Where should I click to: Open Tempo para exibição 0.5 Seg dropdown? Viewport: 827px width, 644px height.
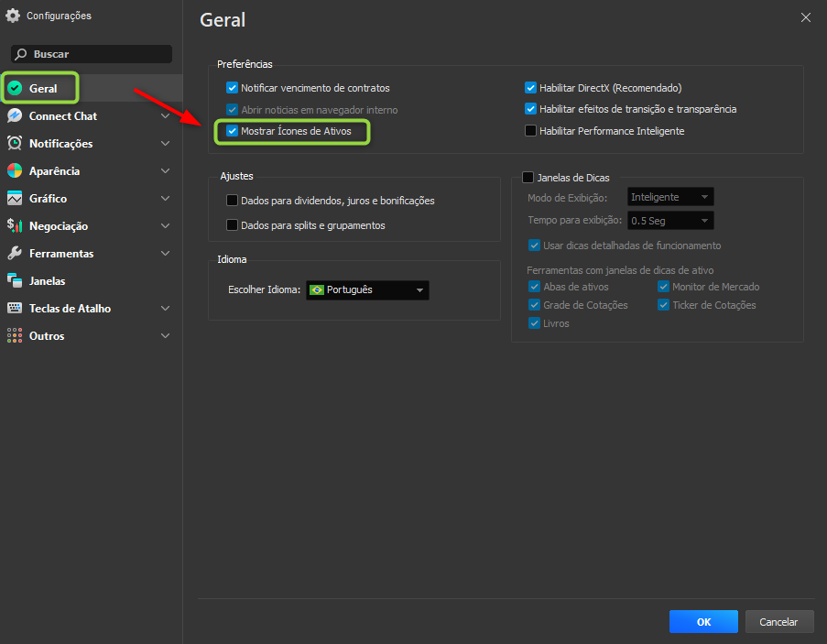(x=670, y=221)
